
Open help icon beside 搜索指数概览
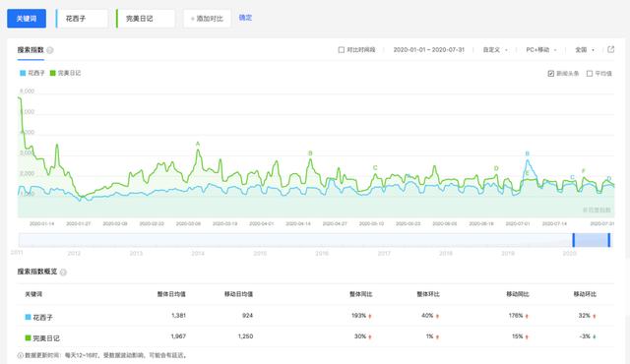[x=63, y=273]
